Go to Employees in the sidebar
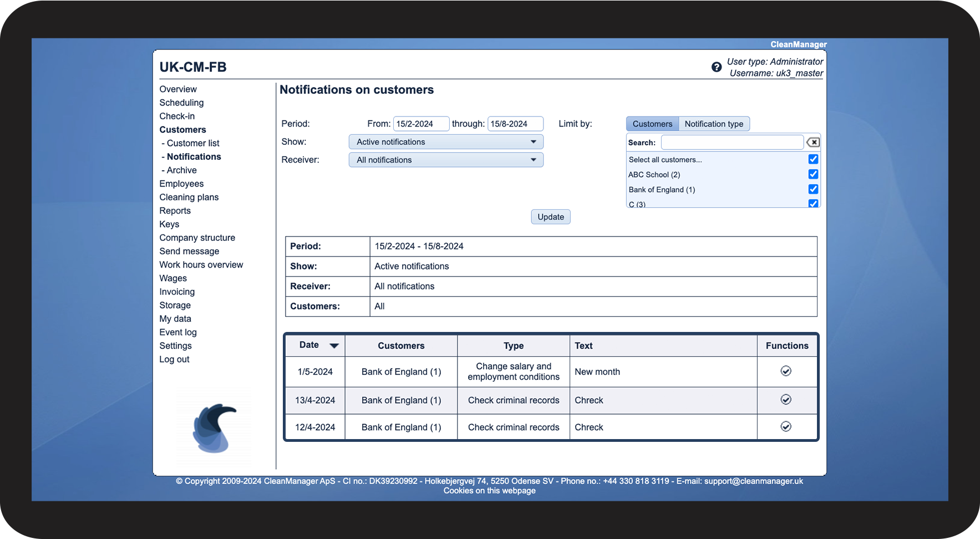 tap(181, 184)
